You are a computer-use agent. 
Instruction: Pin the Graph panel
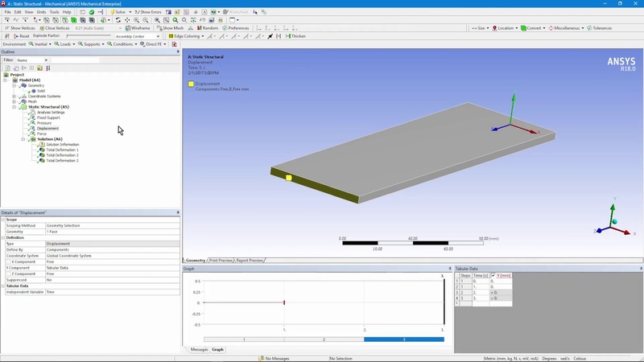450,269
